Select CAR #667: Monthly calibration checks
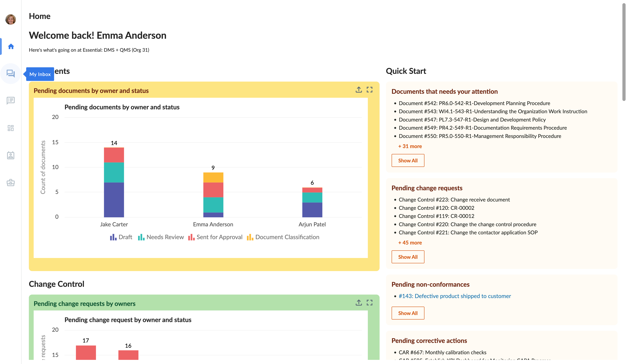The width and height of the screenshot is (628, 364). tap(442, 352)
